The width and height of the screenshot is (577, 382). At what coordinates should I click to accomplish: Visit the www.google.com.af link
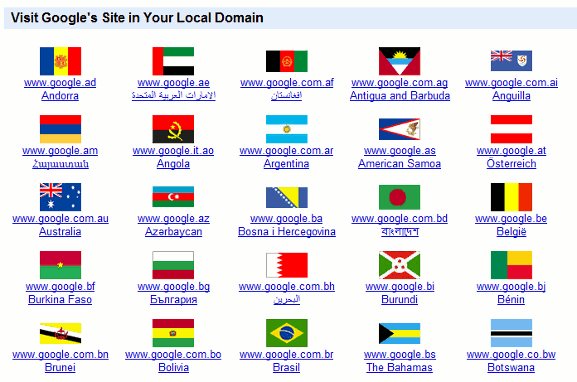[x=287, y=83]
